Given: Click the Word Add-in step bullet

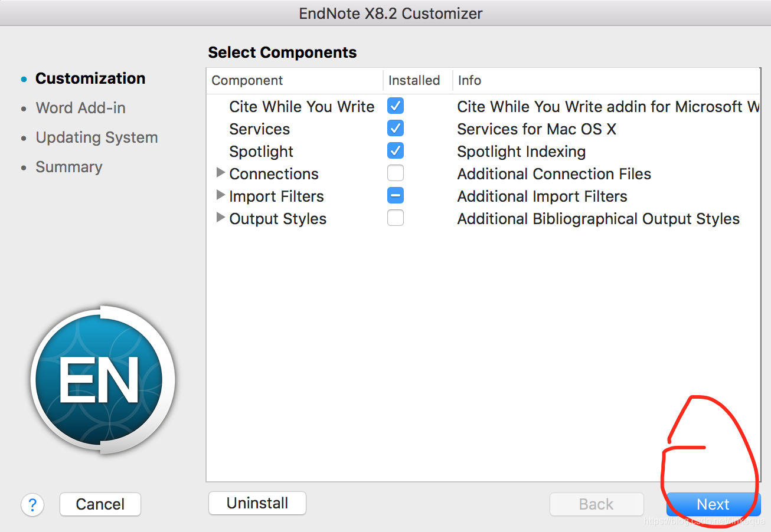Looking at the screenshot, I should [23, 108].
